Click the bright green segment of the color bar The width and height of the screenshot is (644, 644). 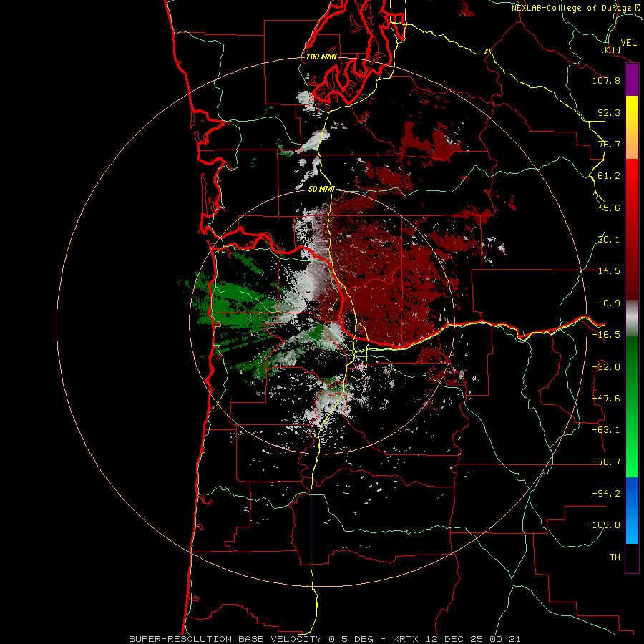coord(632,406)
